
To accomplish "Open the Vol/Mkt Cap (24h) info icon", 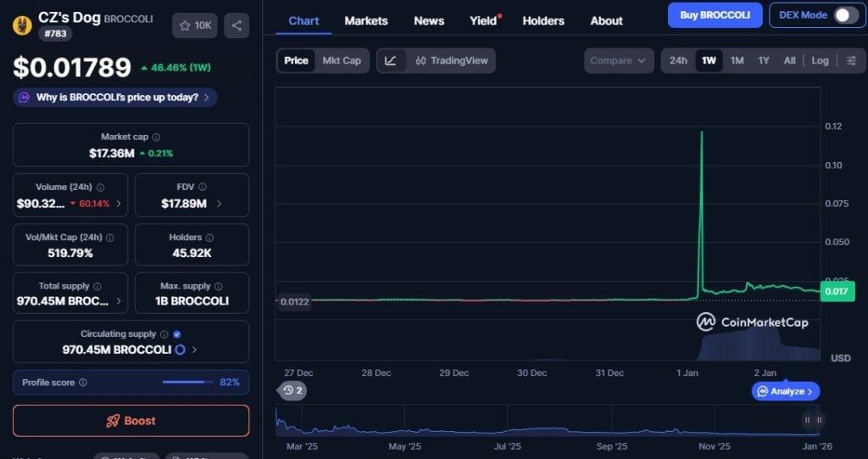I will point(109,238).
